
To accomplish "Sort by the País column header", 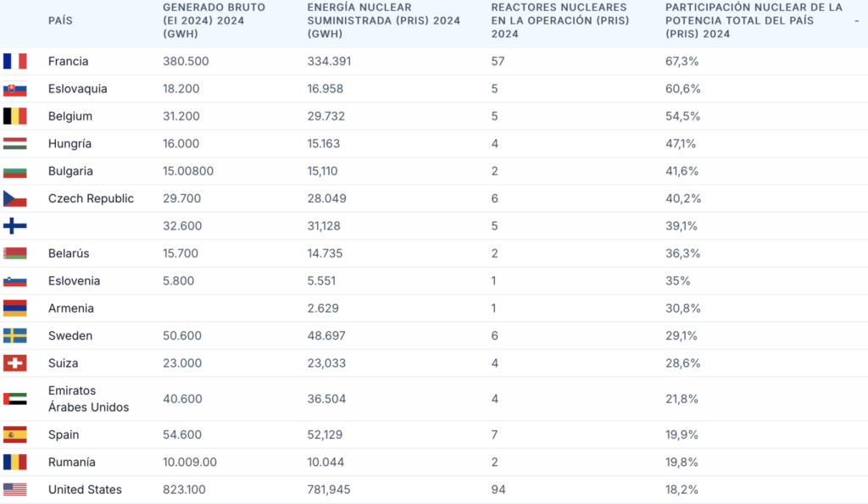I will pos(60,20).
